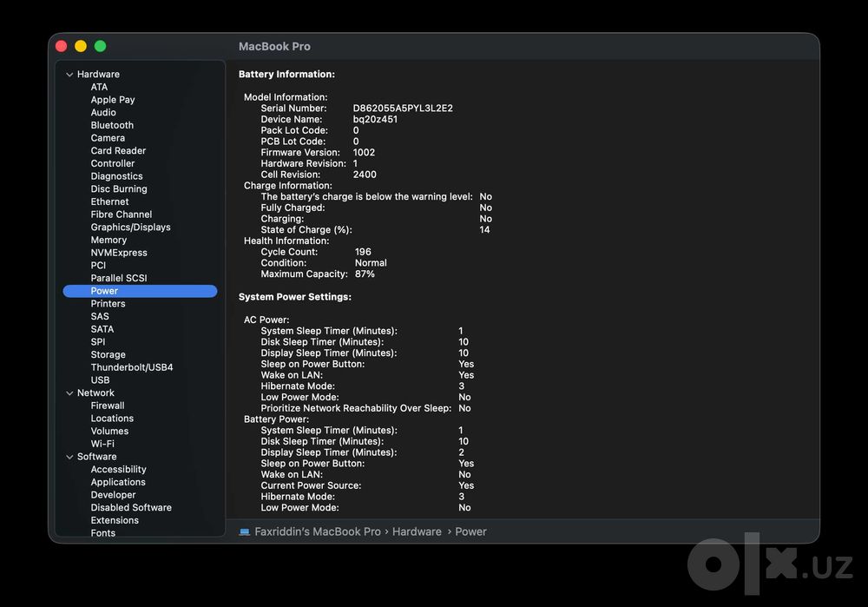Open NVMExpress information
The width and height of the screenshot is (868, 607).
click(x=119, y=253)
